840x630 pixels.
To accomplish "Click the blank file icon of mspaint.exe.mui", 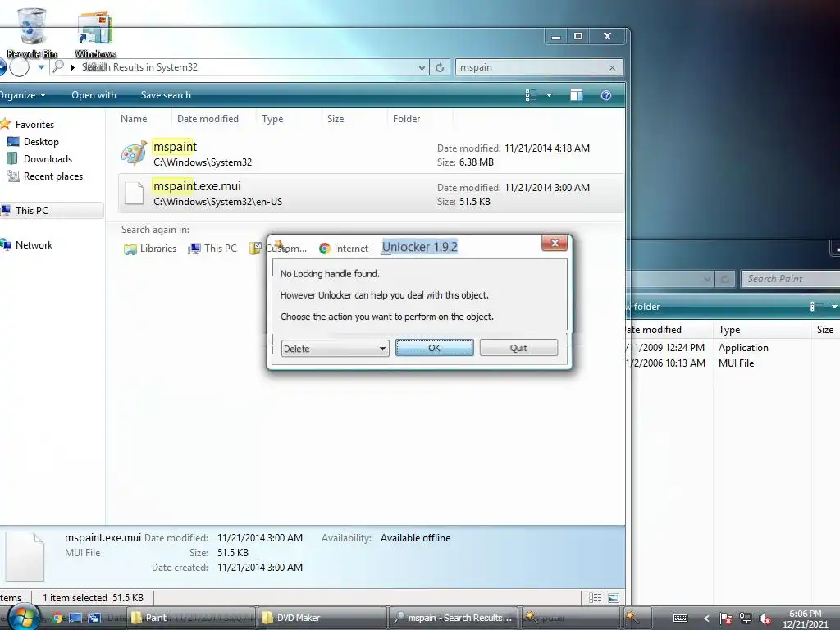I will click(134, 194).
